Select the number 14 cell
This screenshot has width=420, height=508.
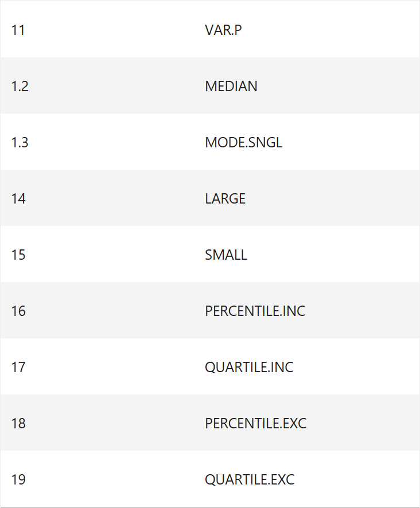point(18,198)
